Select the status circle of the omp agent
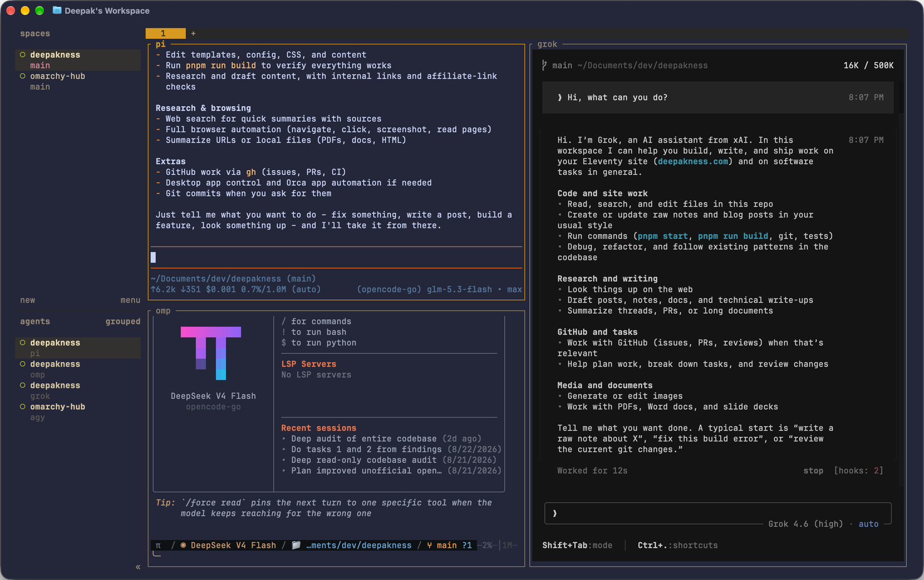Image resolution: width=924 pixels, height=580 pixels. tap(23, 364)
